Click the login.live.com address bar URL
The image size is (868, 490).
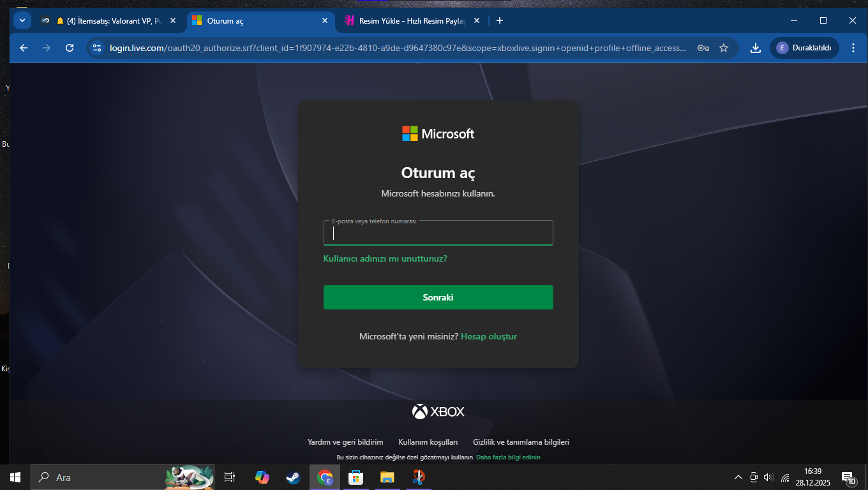coord(398,48)
